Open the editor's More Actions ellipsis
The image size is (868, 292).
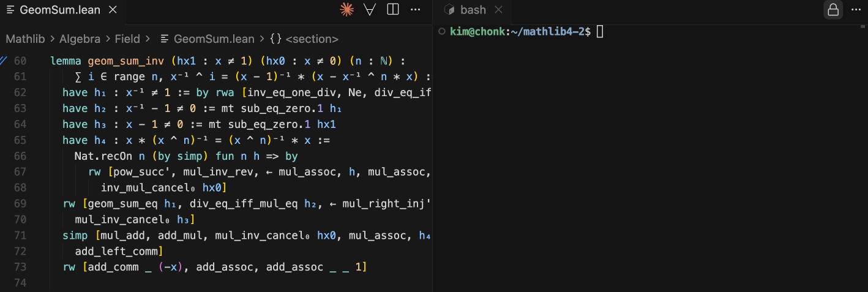(x=416, y=10)
